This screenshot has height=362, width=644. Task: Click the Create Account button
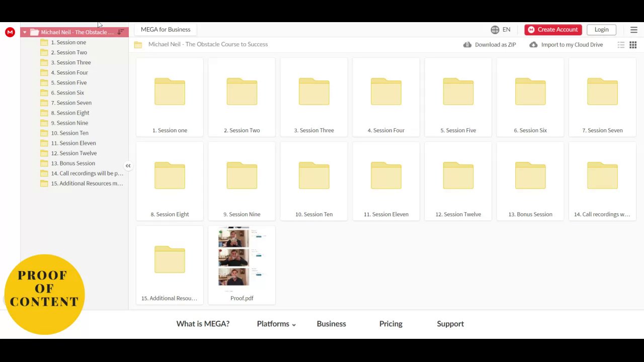(553, 30)
